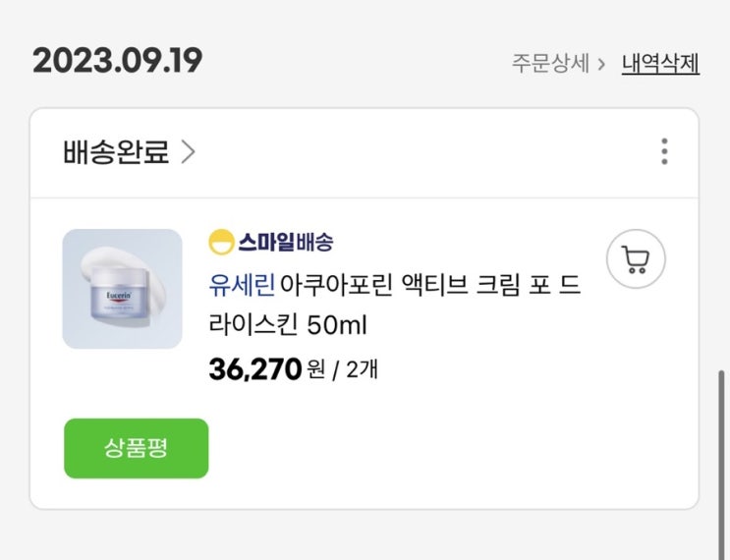Add the Eucerin cream to cart

(636, 259)
